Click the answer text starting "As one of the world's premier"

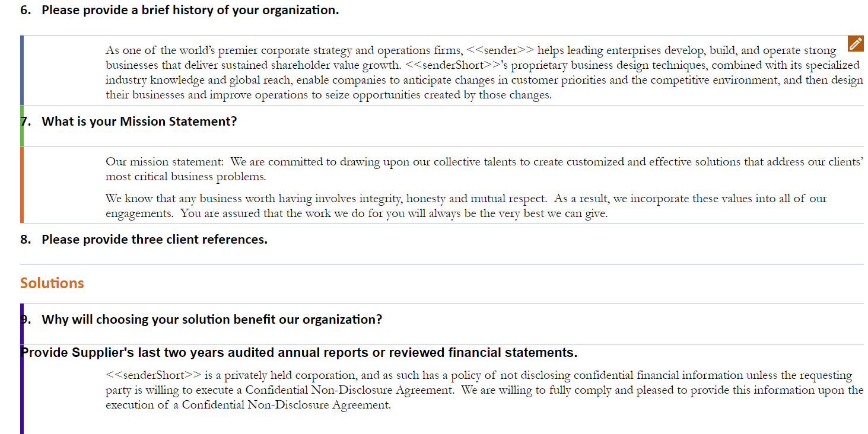(x=484, y=72)
